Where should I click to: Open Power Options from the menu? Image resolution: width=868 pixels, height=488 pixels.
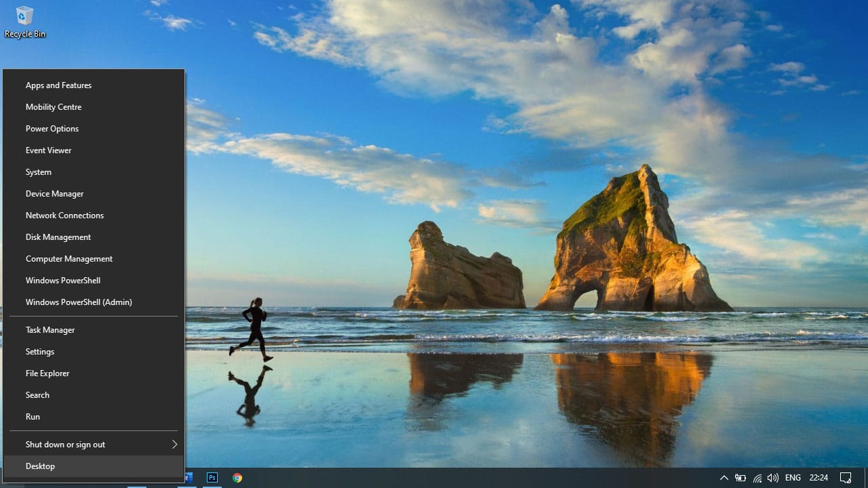(x=52, y=129)
